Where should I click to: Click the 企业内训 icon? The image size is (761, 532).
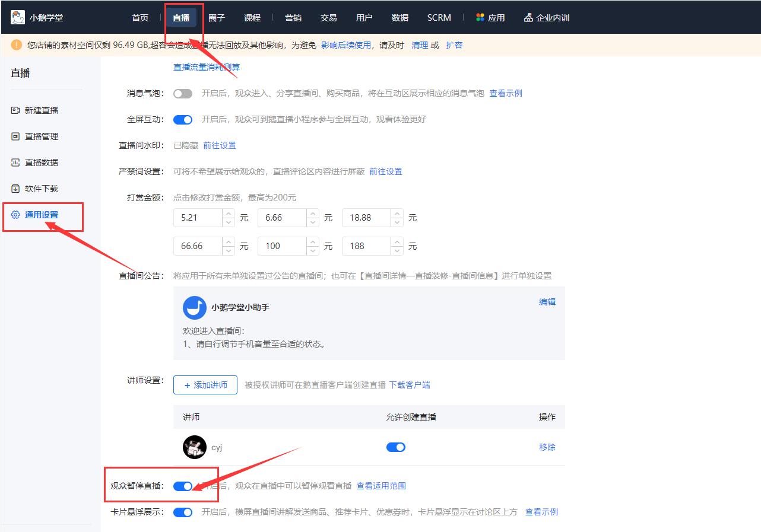click(x=528, y=17)
